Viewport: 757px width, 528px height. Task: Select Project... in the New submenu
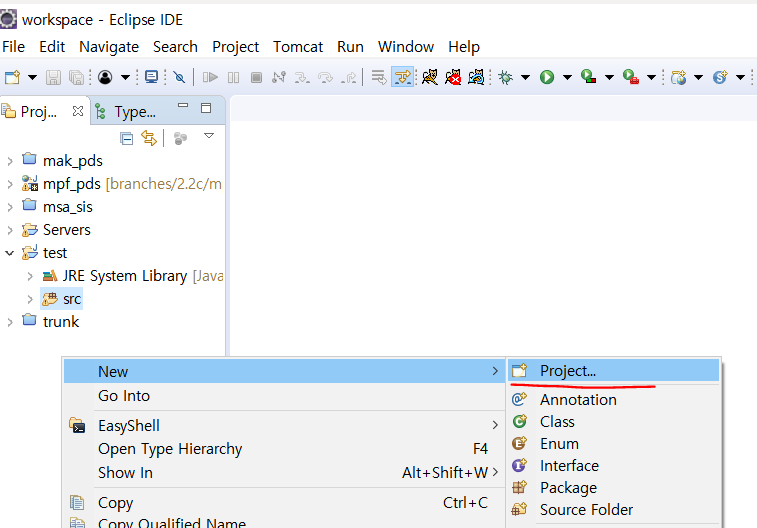click(614, 371)
